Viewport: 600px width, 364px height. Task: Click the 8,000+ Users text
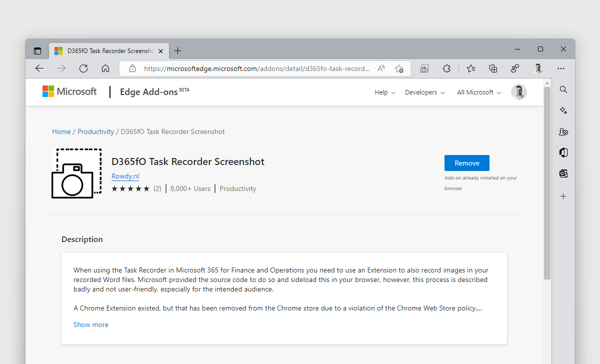click(x=190, y=188)
